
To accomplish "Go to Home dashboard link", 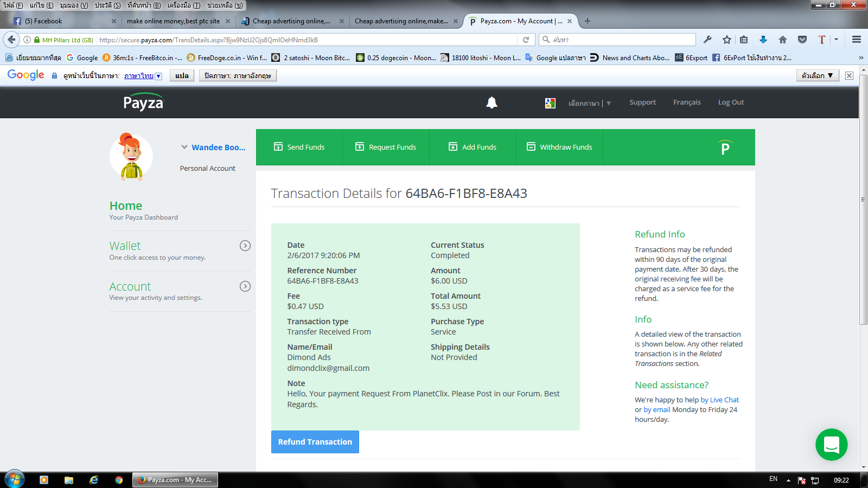I will point(126,206).
